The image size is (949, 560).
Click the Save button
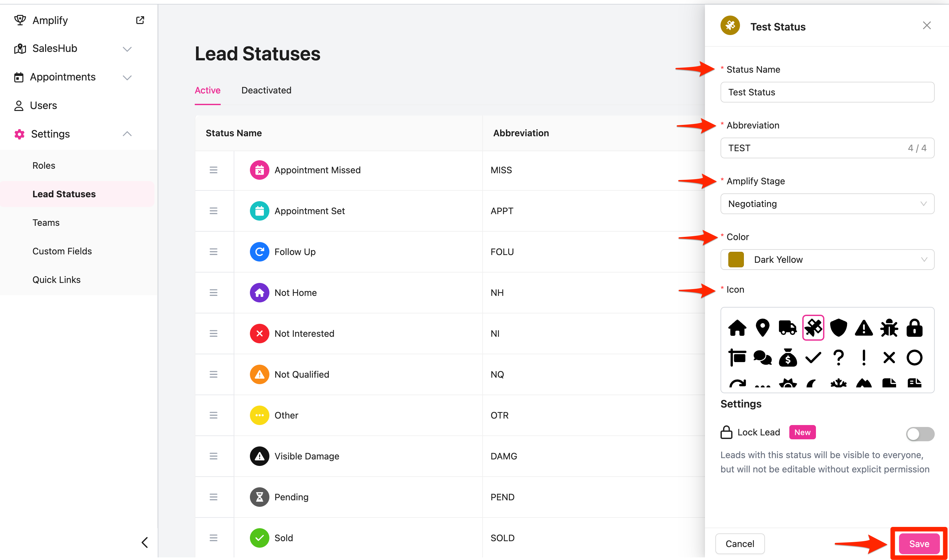click(918, 543)
